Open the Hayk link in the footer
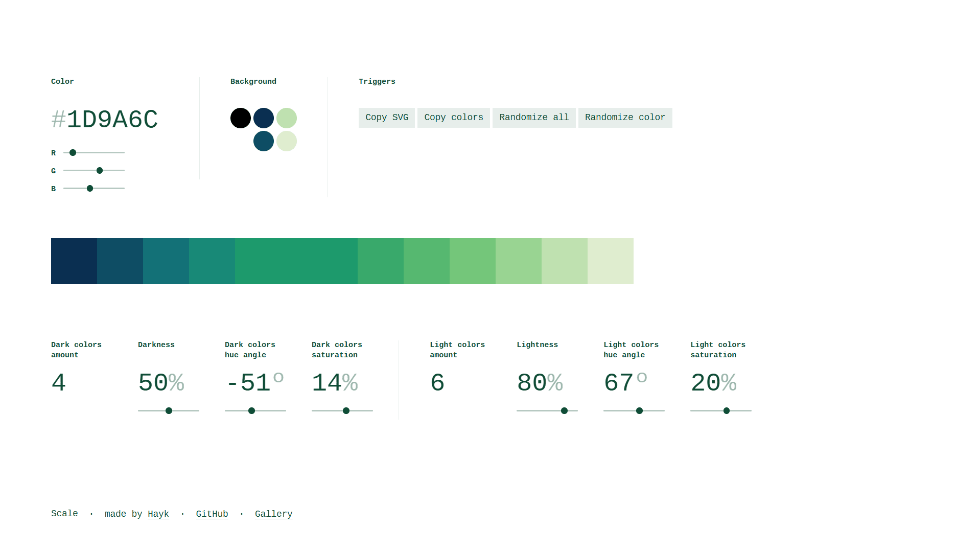980x551 pixels. point(158,514)
